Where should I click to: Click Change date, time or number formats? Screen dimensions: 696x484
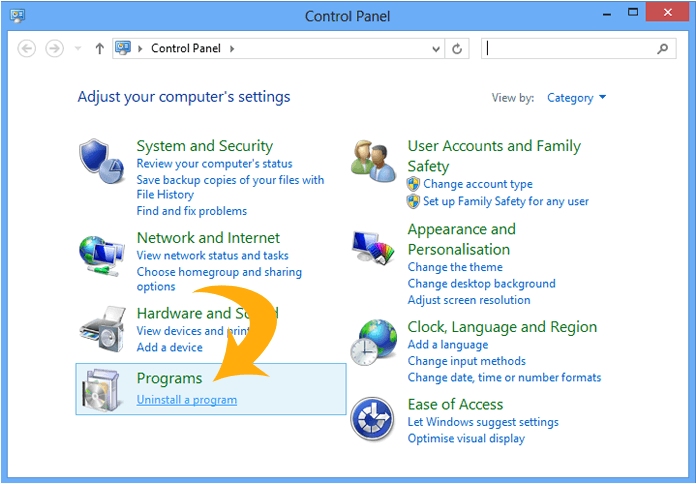click(x=504, y=377)
